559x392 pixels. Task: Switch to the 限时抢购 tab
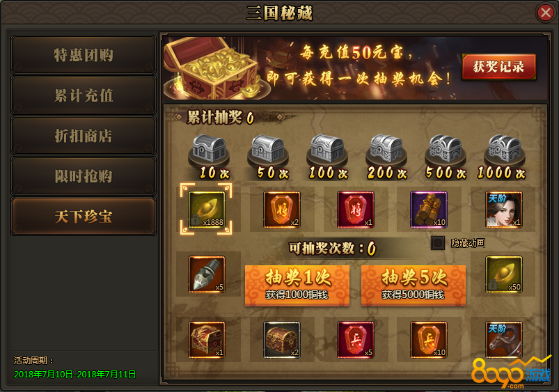click(84, 176)
